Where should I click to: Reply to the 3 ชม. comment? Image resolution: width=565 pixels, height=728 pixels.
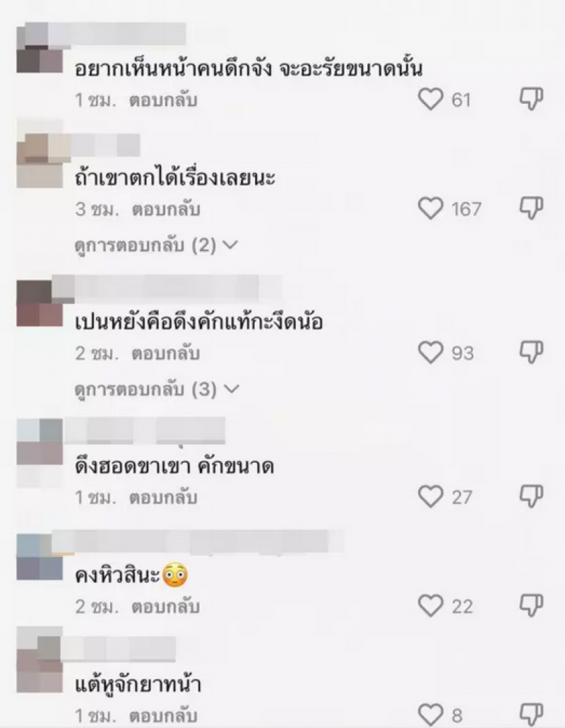tap(166, 209)
